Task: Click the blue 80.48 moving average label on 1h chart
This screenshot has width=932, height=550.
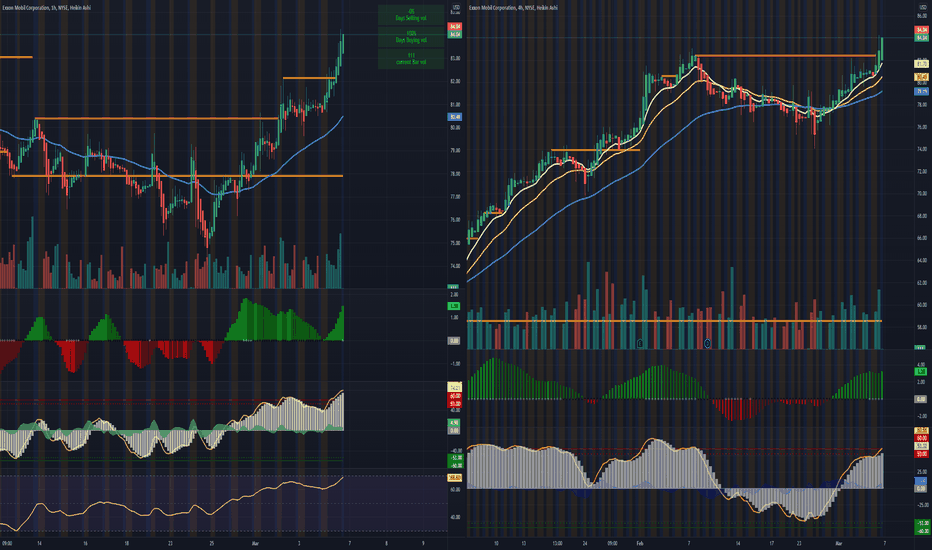Action: point(455,117)
